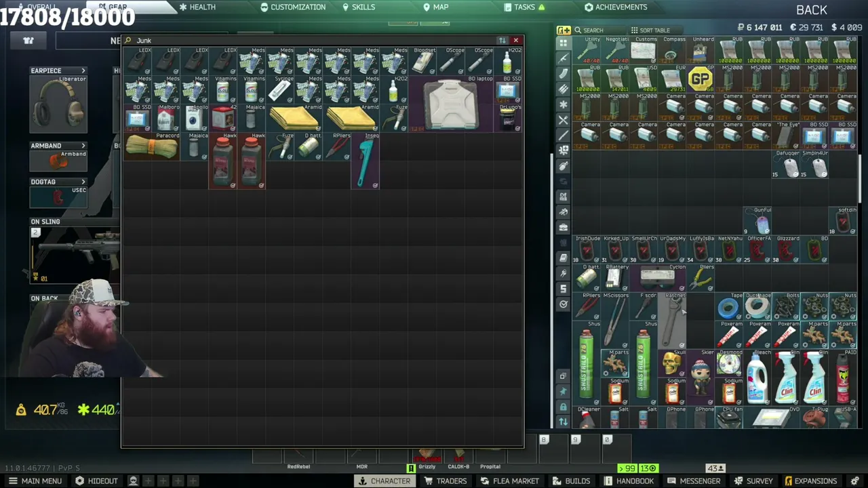Select the Bleach bottle in stash

click(757, 378)
